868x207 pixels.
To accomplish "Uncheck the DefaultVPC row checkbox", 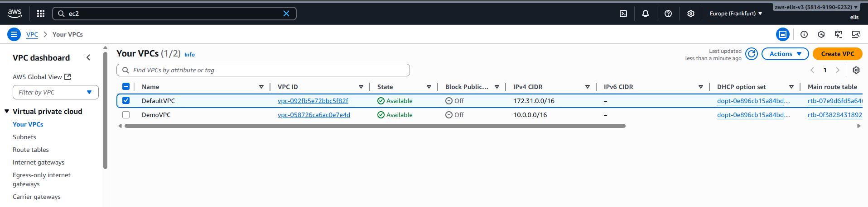I will tap(126, 101).
